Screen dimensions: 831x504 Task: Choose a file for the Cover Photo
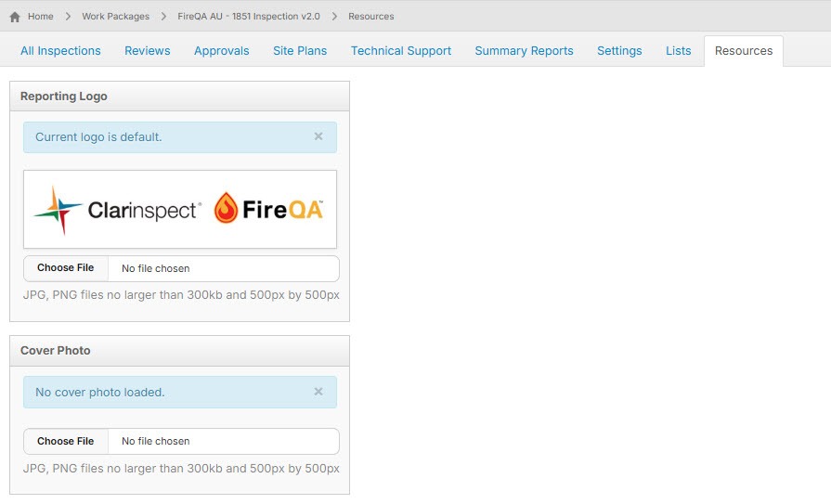point(66,441)
